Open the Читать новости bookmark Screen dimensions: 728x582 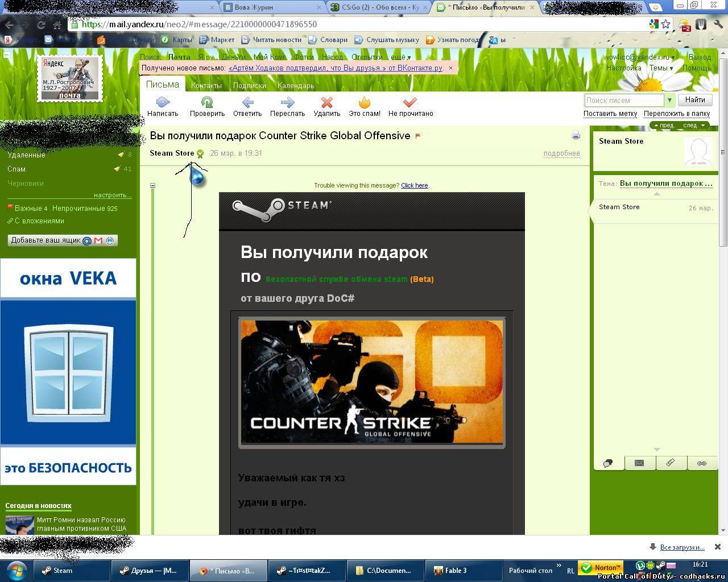coord(271,40)
